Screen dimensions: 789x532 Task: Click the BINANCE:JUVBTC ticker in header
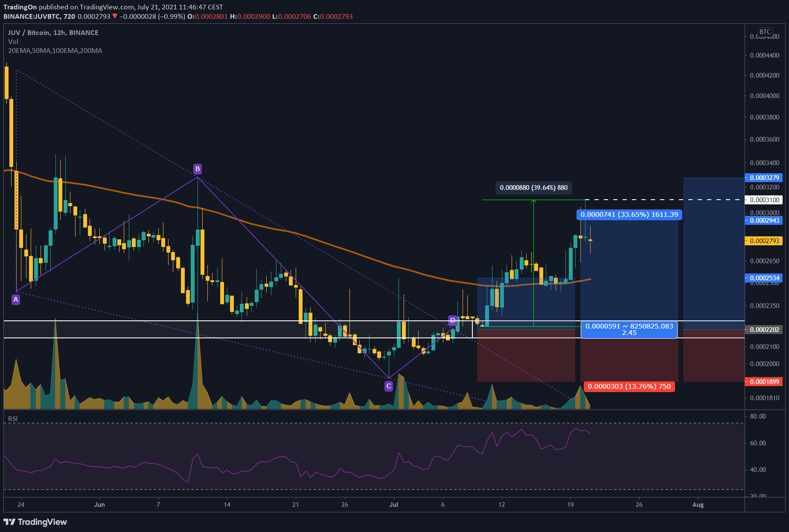coord(32,16)
